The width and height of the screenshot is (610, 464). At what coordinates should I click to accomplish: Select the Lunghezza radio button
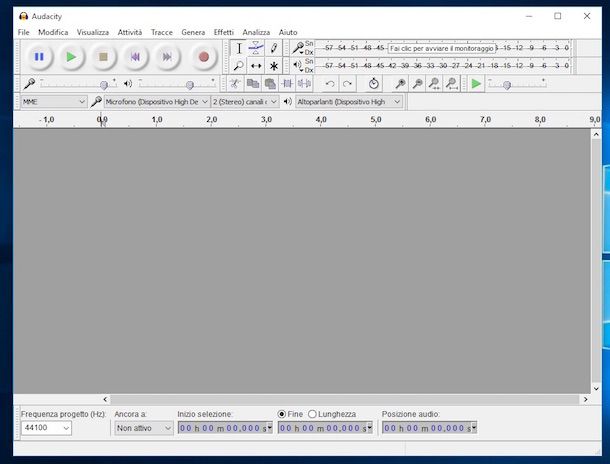coord(312,414)
